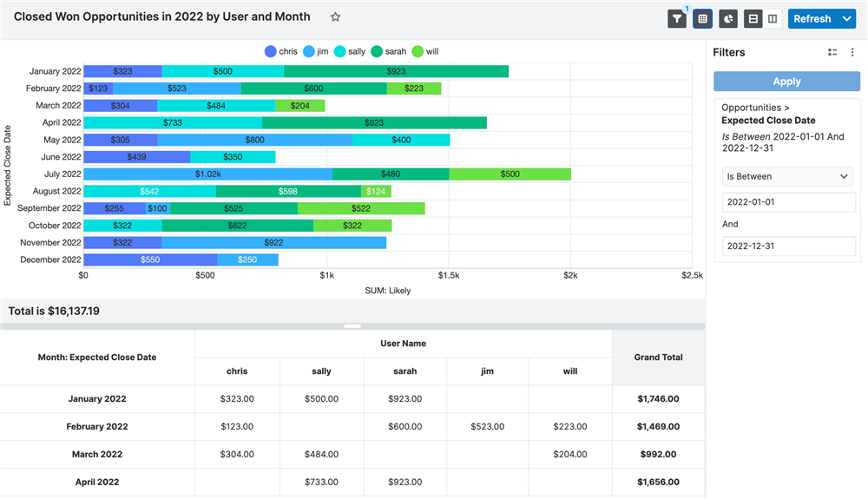Expand the Refresh dropdown arrow
The width and height of the screenshot is (868, 499).
point(848,19)
